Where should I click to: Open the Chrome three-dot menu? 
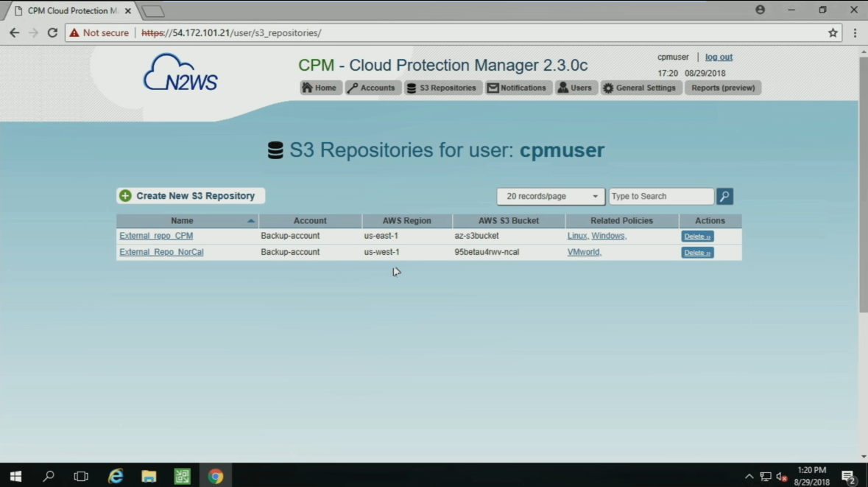click(x=855, y=32)
